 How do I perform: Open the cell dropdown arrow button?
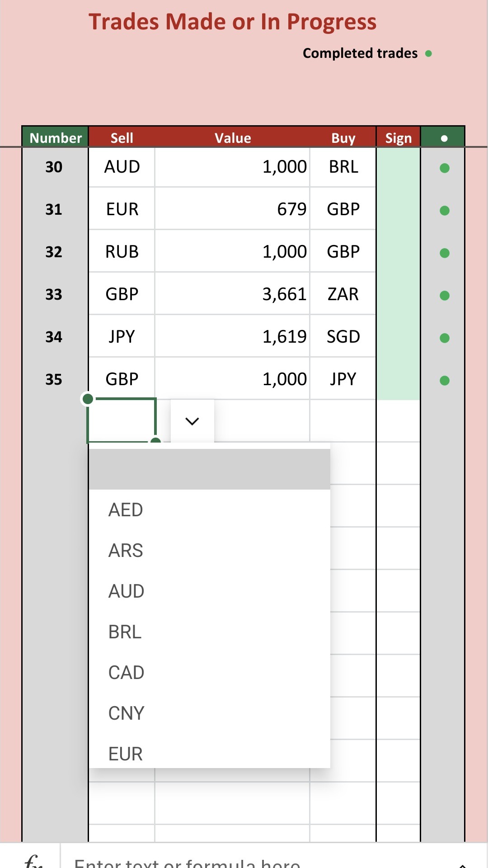tap(192, 421)
